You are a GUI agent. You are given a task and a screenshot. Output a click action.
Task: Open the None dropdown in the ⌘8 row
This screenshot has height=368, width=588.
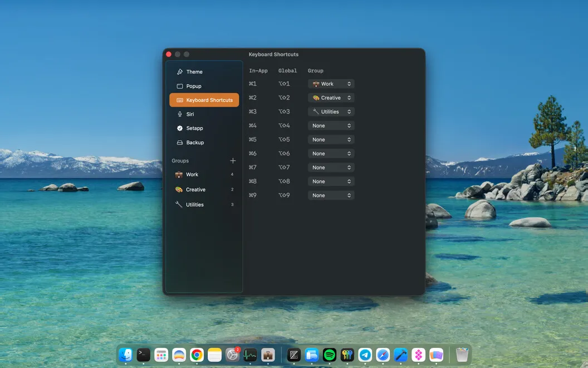tap(331, 181)
